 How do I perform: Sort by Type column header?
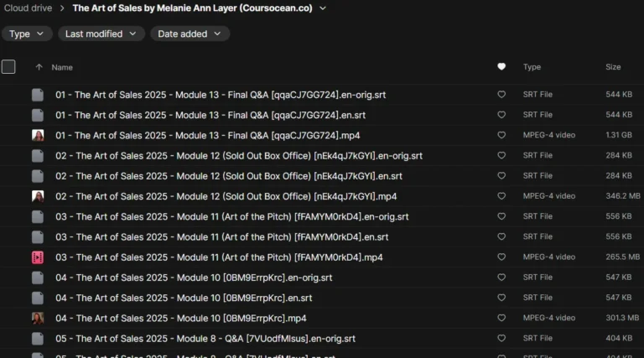[x=532, y=67]
